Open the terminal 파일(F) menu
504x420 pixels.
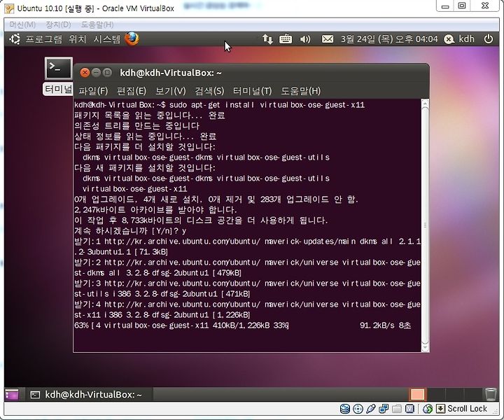tap(93, 91)
